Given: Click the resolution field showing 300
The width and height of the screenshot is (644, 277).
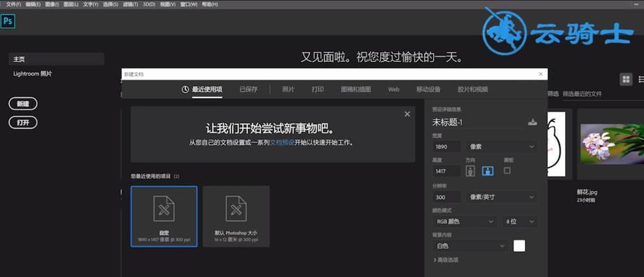Looking at the screenshot, I should click(446, 197).
